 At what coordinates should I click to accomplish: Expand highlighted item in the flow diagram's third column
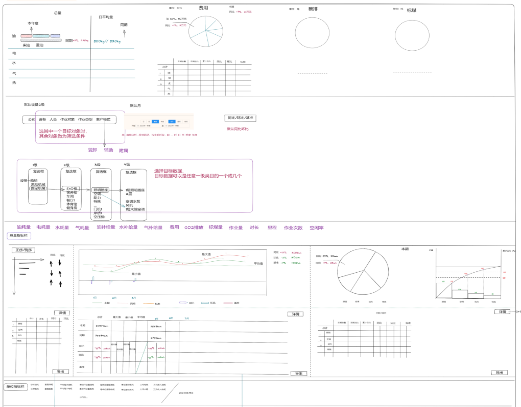(x=100, y=190)
